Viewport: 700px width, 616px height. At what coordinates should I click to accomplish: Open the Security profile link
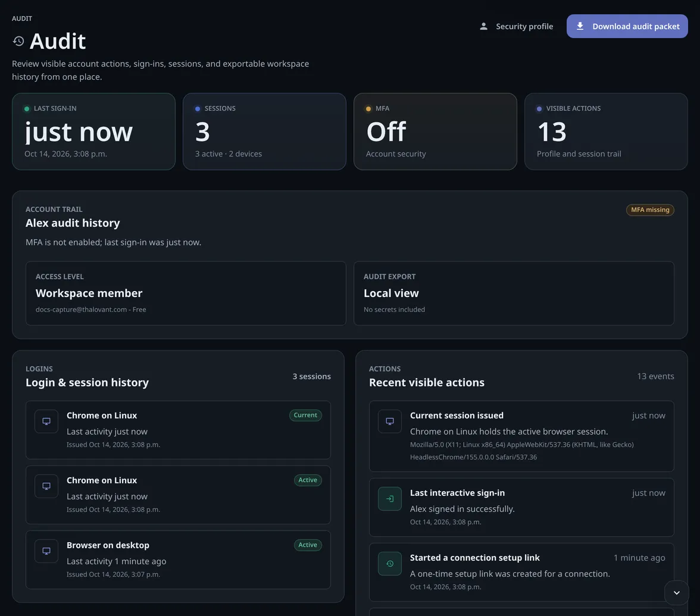(x=516, y=26)
